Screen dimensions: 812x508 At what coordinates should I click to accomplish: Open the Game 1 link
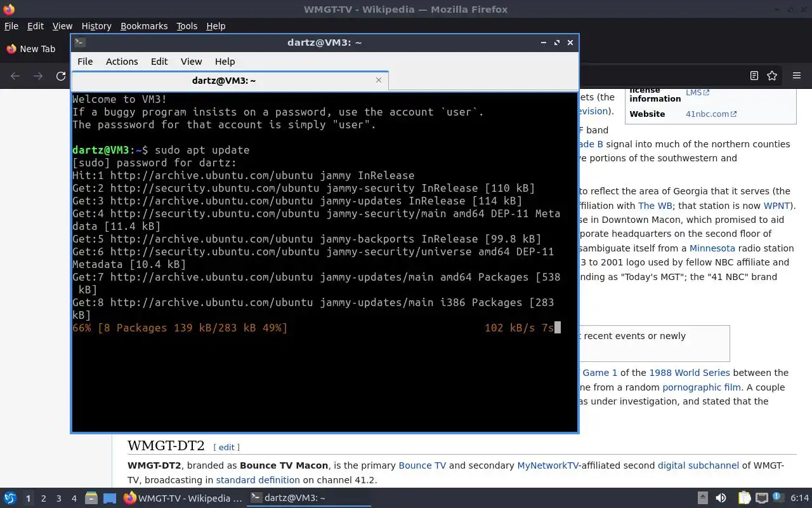click(600, 373)
